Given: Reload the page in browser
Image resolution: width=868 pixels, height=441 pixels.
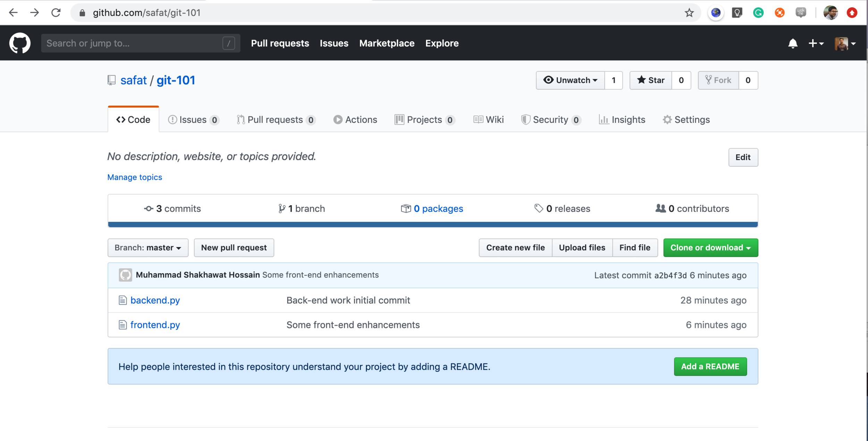Looking at the screenshot, I should click(56, 13).
